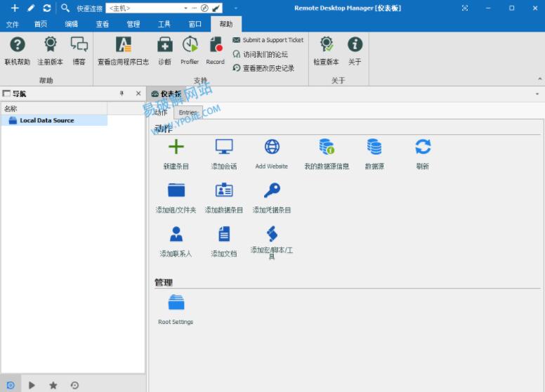Click the vault icon in navigation footer
The height and width of the screenshot is (392, 545).
click(x=11, y=385)
